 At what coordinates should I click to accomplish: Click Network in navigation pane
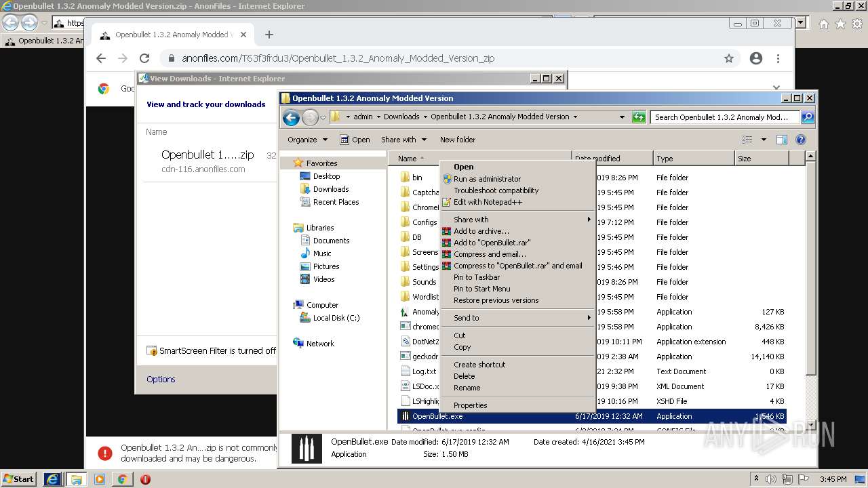coord(320,344)
